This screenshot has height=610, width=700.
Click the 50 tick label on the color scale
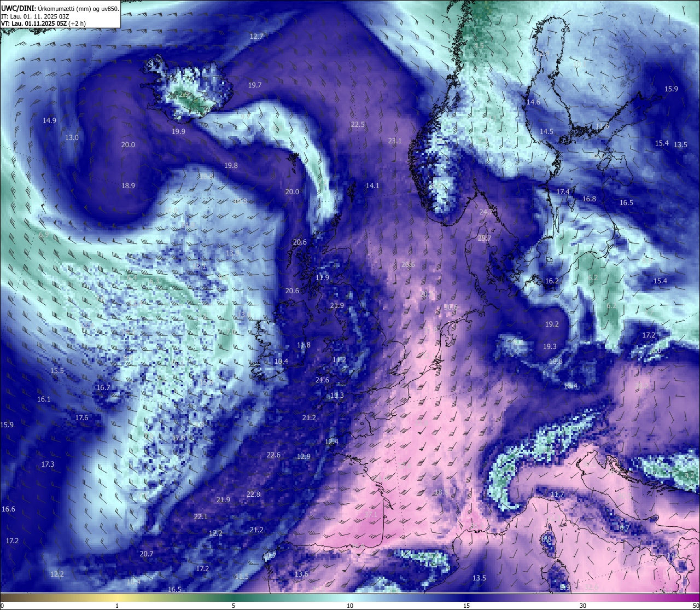[x=696, y=606]
